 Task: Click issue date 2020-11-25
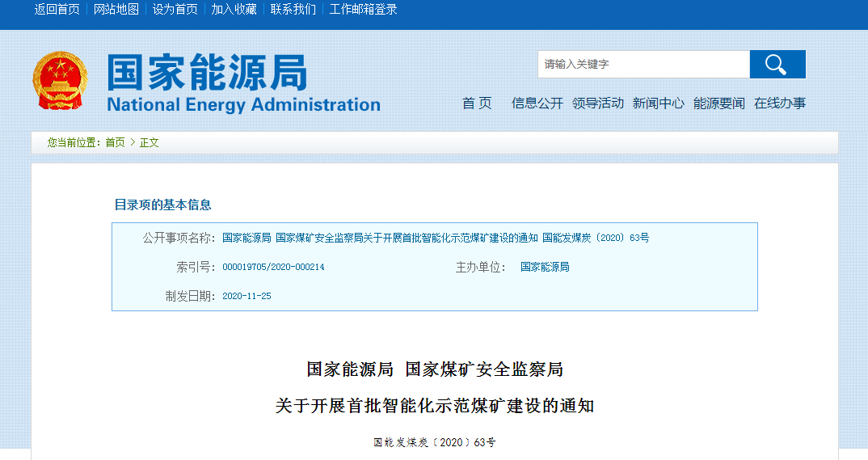[246, 296]
